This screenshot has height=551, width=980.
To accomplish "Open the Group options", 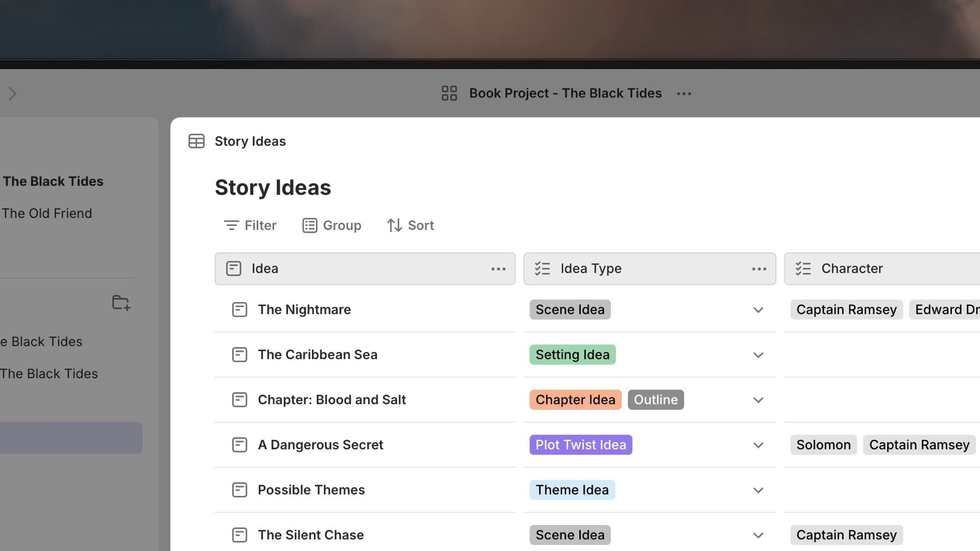I will point(332,226).
